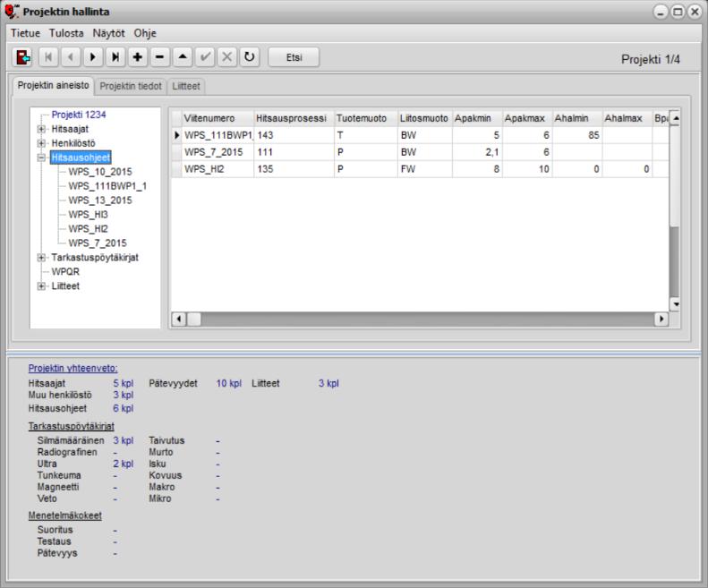This screenshot has height=588, width=708.
Task: Select WPS_111BWP1 table cell
Action: (x=218, y=135)
